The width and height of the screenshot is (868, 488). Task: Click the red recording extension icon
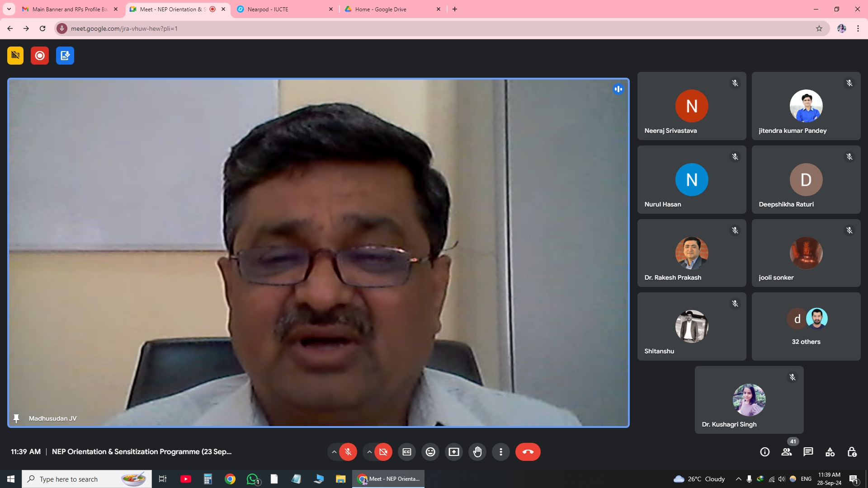pos(40,56)
